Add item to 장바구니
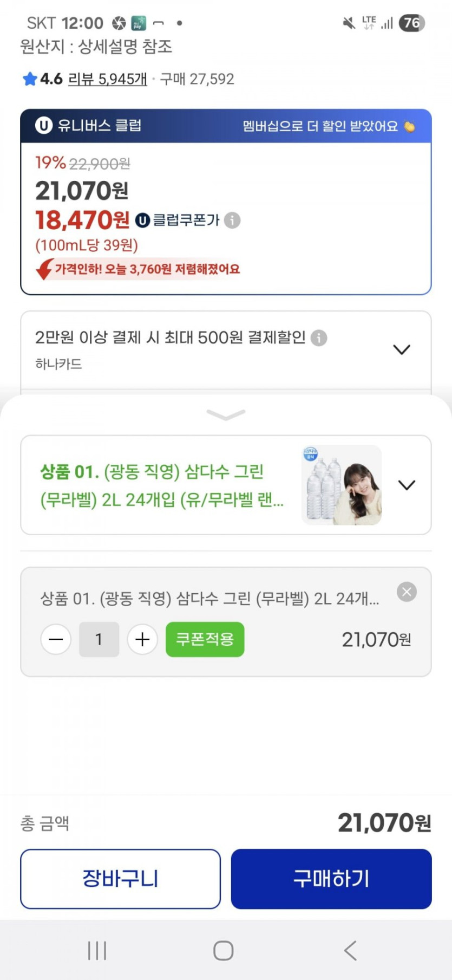452x980 pixels. 120,879
